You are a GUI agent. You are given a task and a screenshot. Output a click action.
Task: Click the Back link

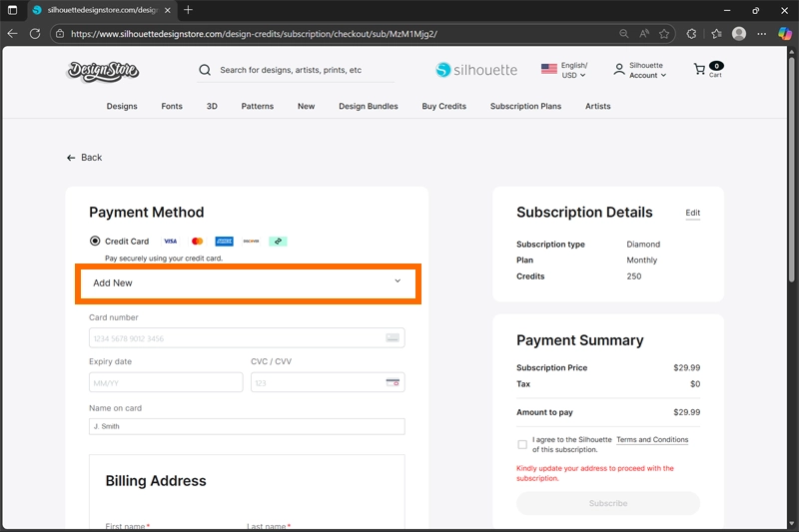85,158
